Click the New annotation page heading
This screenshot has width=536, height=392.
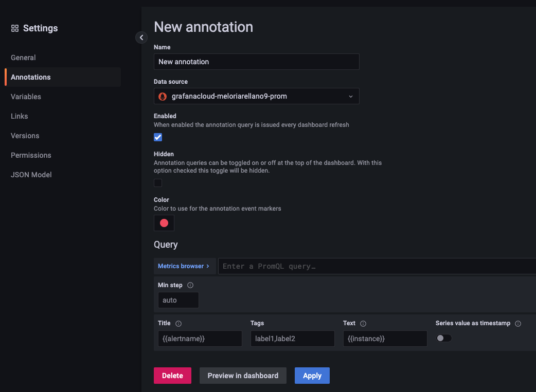(x=203, y=27)
